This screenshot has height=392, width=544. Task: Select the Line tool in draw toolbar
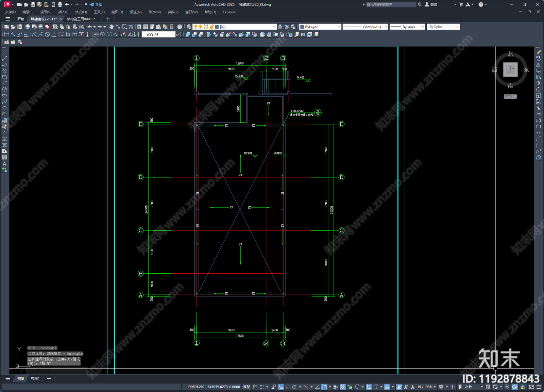[4, 52]
